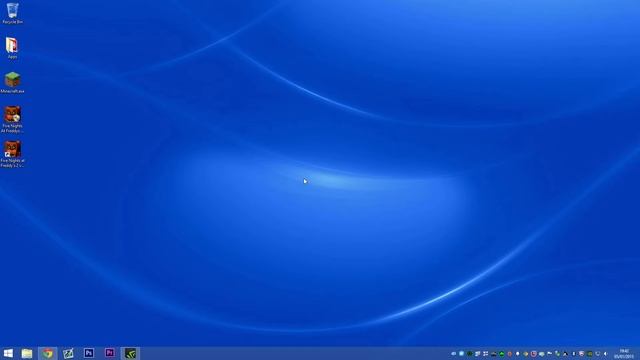The image size is (640, 360).
Task: Launch Adobe Premiere Pro from the taskbar
Action: click(x=109, y=353)
